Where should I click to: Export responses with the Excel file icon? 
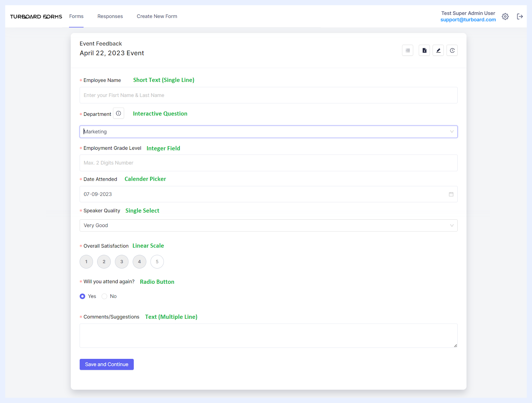point(424,50)
